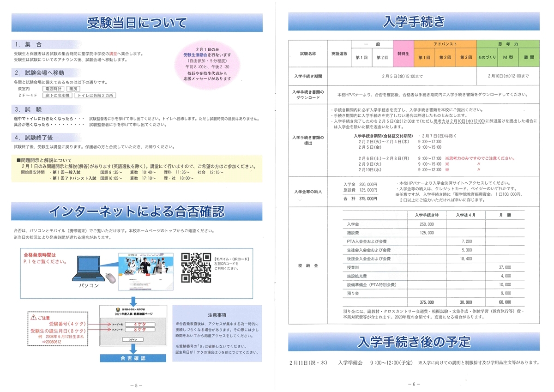
Task: Click the boxed label 廊下に冷水機
Action: [x=57, y=95]
